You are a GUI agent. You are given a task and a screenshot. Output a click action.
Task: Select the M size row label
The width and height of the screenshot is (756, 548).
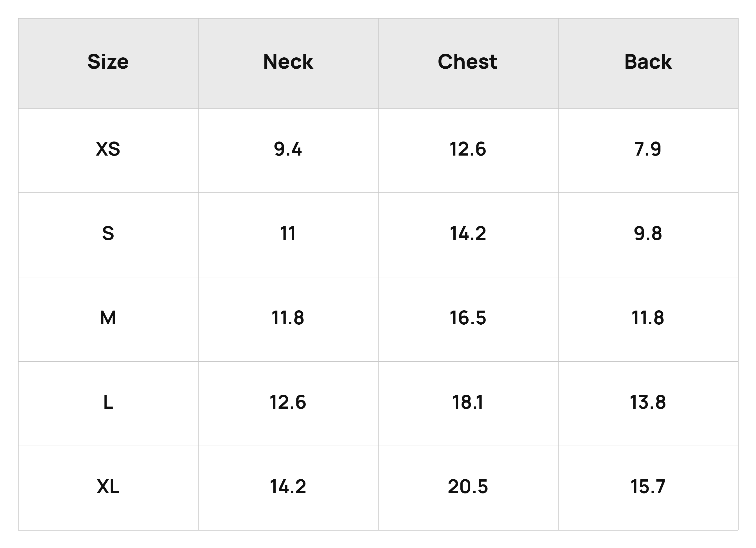point(108,317)
